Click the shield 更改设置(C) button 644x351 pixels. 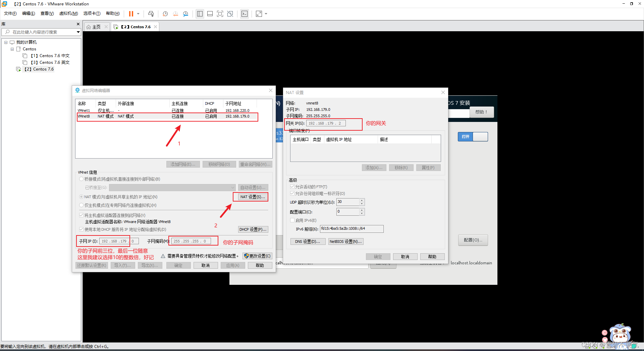pyautogui.click(x=257, y=256)
